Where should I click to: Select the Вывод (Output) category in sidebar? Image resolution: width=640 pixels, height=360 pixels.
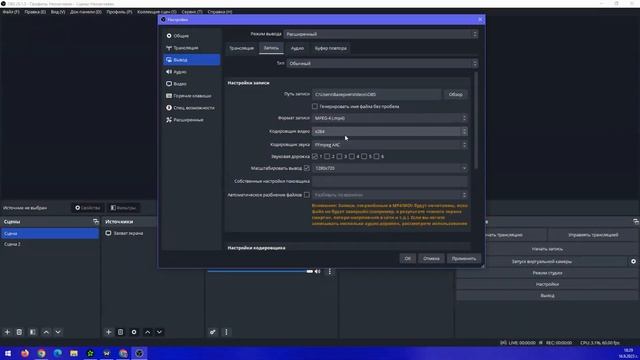pos(191,60)
